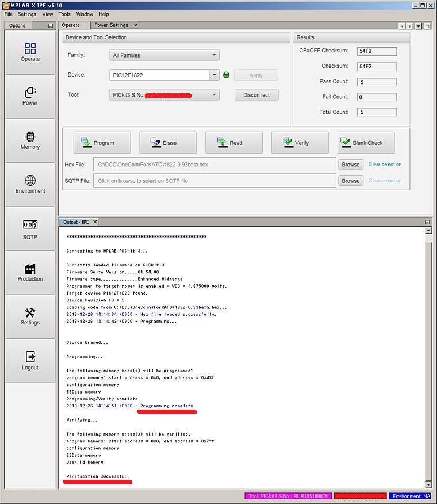Browse for an SQTP file
Screen dimensions: 437x504
351,181
